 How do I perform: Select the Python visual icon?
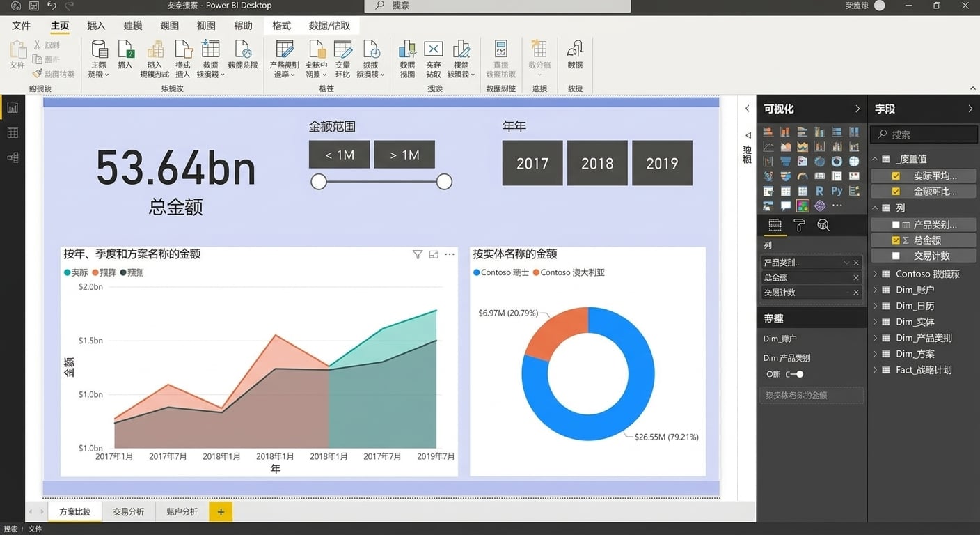[837, 191]
